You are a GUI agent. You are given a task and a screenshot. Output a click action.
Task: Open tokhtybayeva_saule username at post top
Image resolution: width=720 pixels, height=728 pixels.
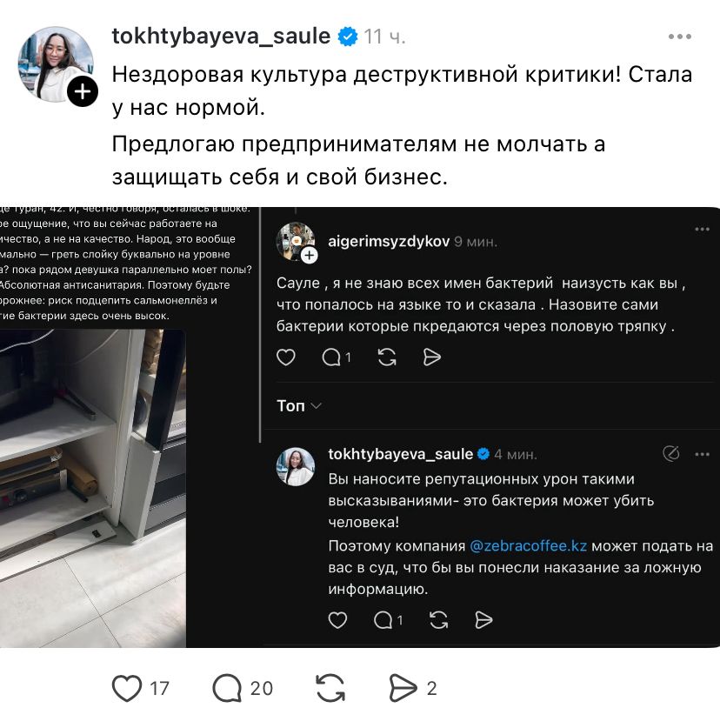pyautogui.click(x=221, y=37)
